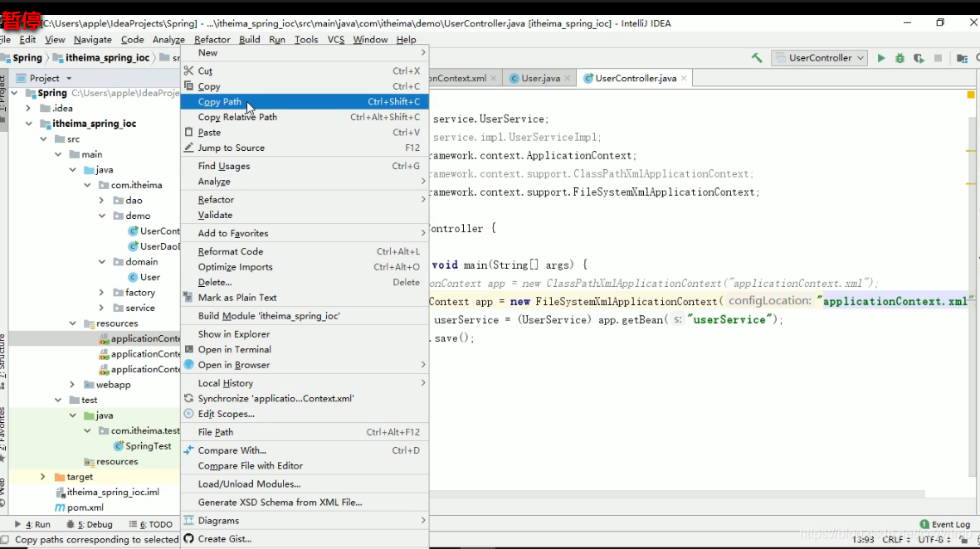Close the User.java tab
This screenshot has height=549, width=980.
[568, 78]
